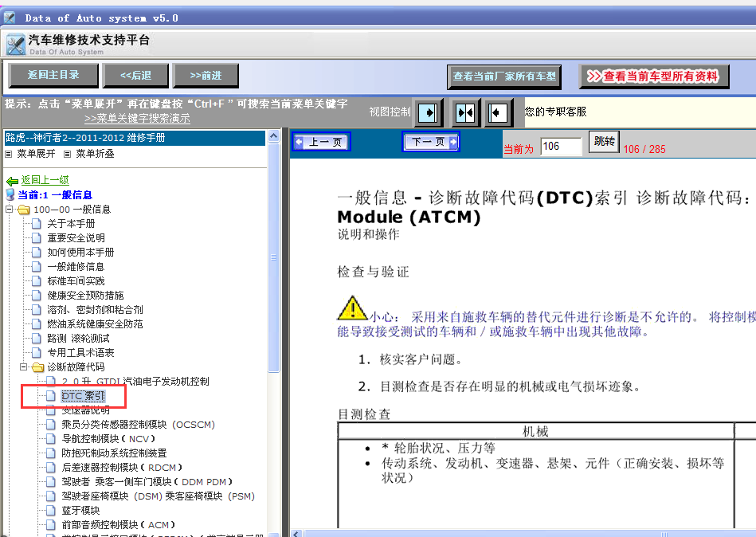Click the folder icon of 诊断故障代码

[37, 367]
